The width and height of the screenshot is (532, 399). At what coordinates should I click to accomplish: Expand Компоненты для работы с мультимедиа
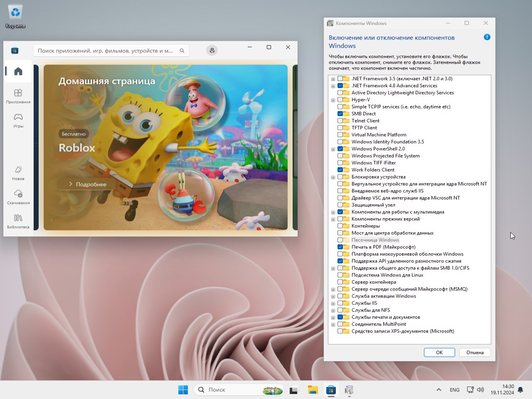(x=333, y=212)
